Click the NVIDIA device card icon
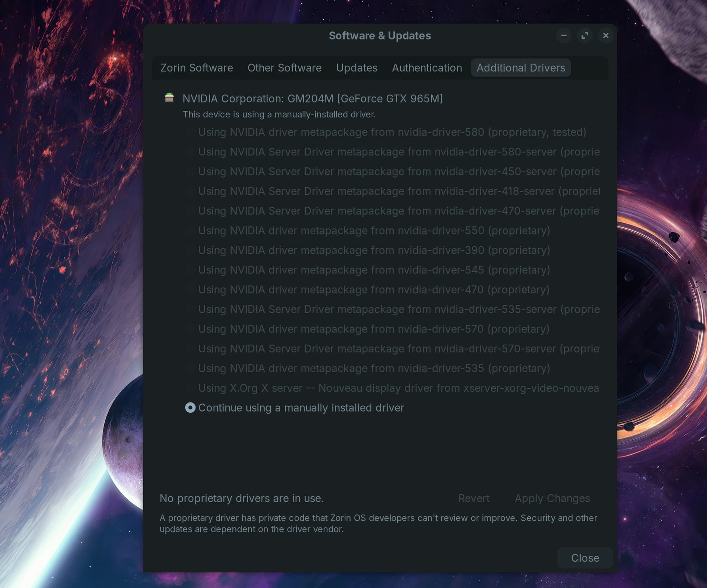This screenshot has width=707, height=588. click(169, 98)
